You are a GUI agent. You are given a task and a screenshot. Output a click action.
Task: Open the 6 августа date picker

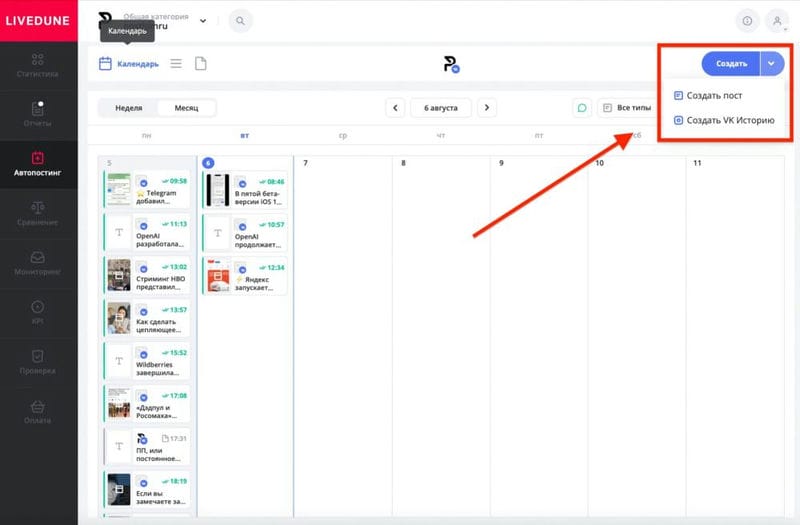click(441, 108)
